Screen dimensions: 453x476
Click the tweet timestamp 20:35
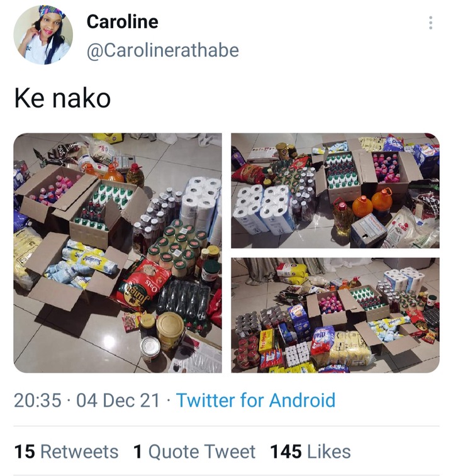[38, 400]
